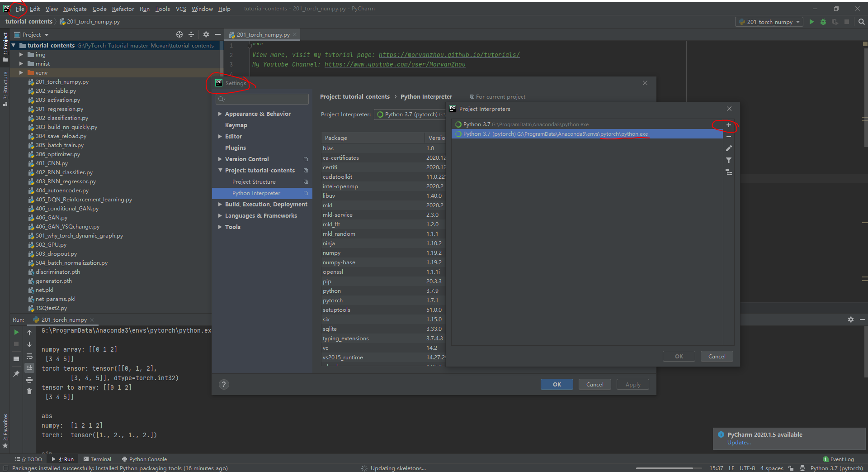Confirm Project Interpreters dialog with OK
The height and width of the screenshot is (472, 868).
[679, 356]
